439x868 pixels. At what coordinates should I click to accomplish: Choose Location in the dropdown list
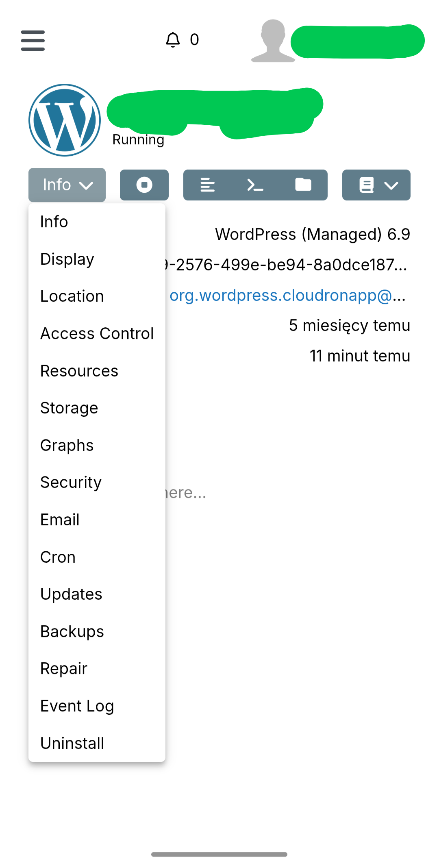(x=72, y=296)
